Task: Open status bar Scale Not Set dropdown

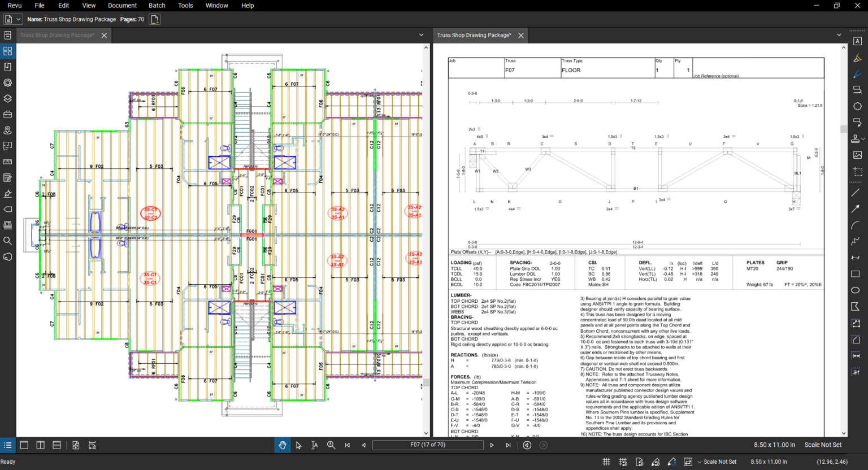Action: click(x=700, y=462)
